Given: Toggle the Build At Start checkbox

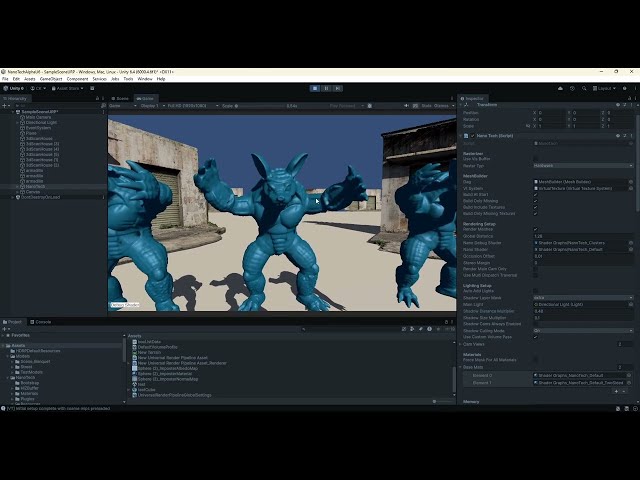Looking at the screenshot, I should pyautogui.click(x=536, y=195).
